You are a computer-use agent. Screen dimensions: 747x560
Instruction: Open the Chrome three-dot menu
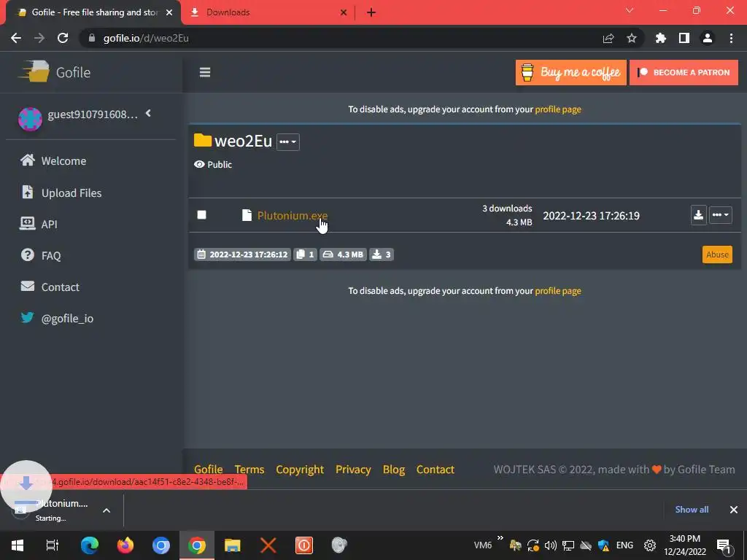tap(731, 38)
